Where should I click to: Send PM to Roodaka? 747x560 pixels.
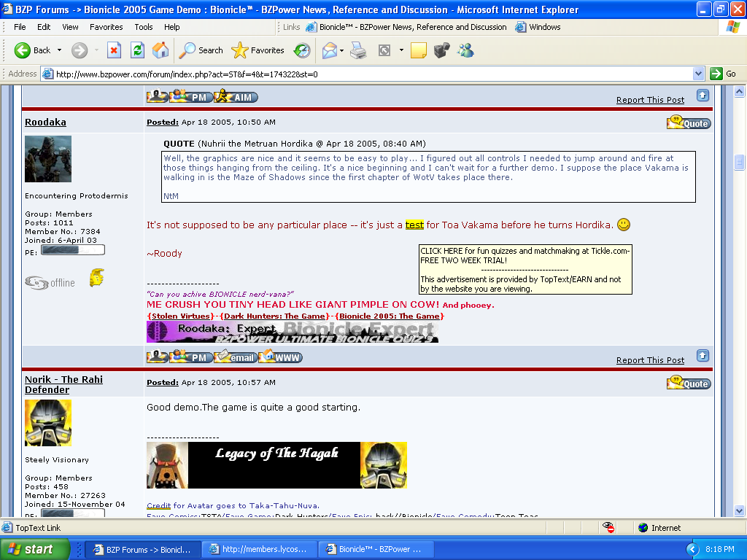click(x=191, y=357)
